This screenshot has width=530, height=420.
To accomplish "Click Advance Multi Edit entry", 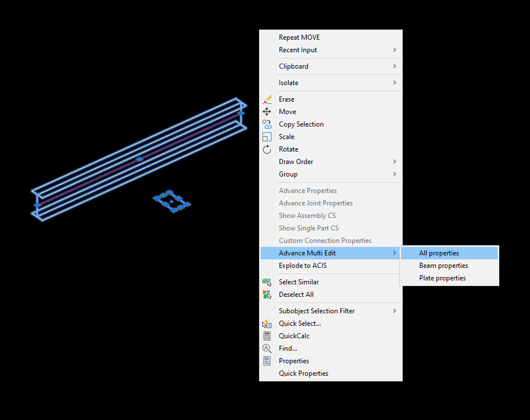I will pyautogui.click(x=331, y=253).
